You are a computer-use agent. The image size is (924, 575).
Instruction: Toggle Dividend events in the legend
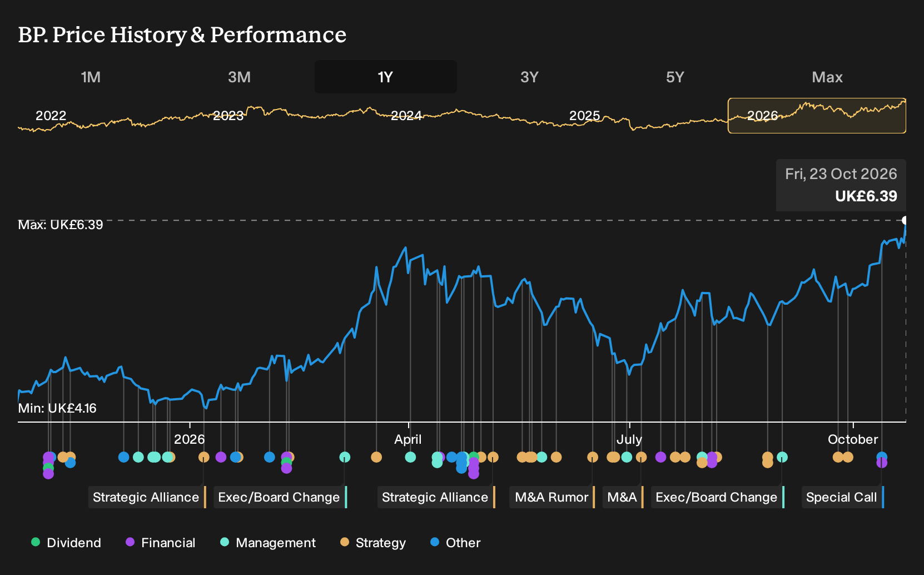point(66,543)
